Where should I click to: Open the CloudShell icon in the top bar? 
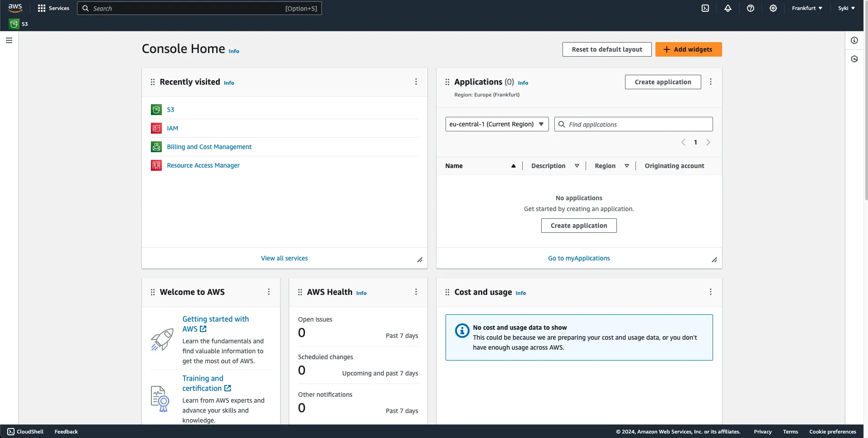tap(705, 8)
